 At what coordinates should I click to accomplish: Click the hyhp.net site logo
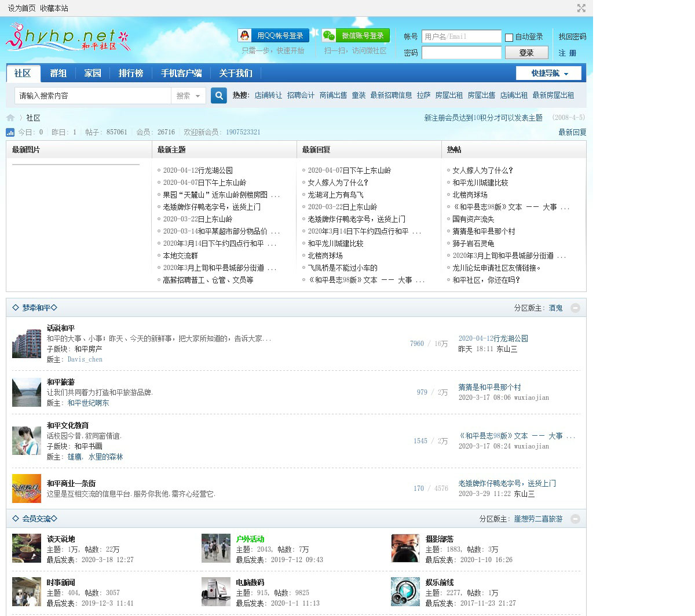tap(68, 38)
